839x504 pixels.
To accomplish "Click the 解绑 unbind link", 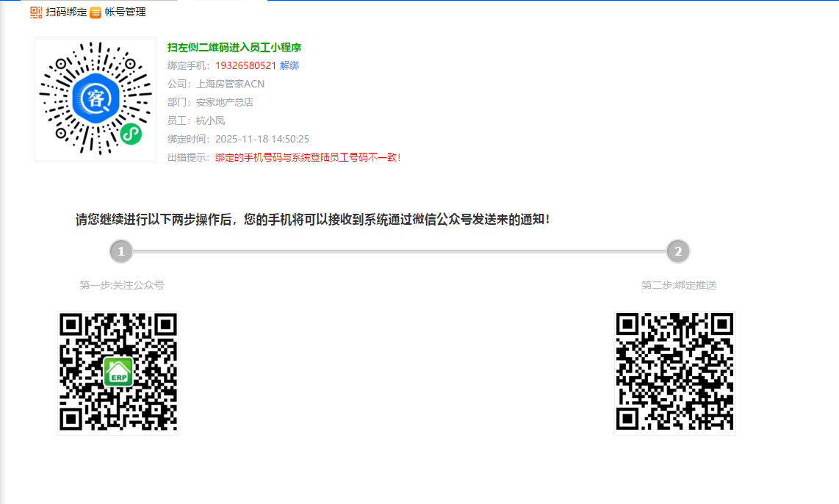I will click(x=289, y=65).
